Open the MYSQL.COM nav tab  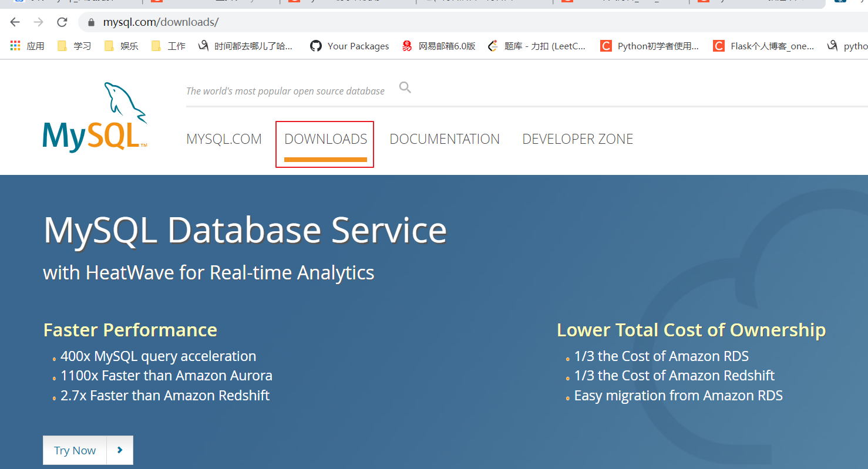click(x=224, y=139)
